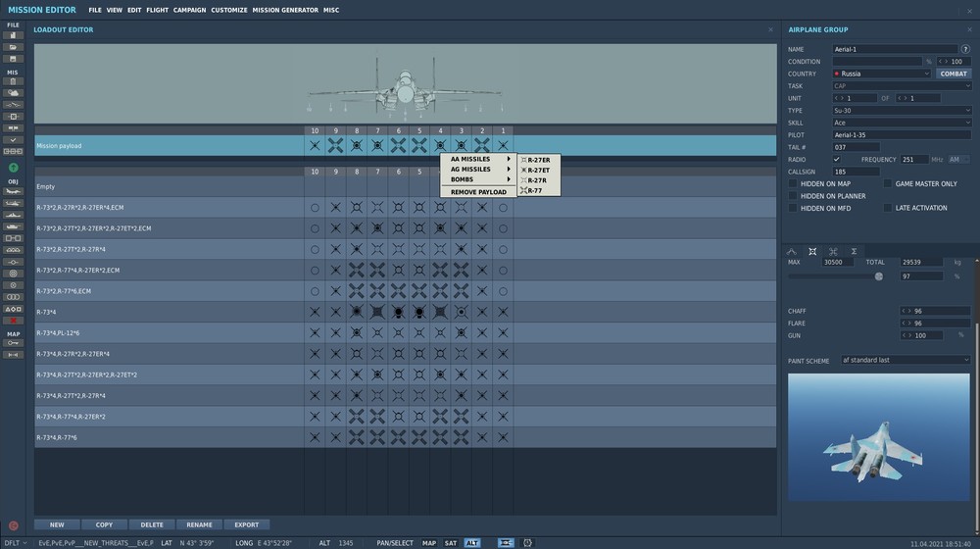This screenshot has height=549, width=980.
Task: Click the green fly mission icon
Action: pos(13,168)
